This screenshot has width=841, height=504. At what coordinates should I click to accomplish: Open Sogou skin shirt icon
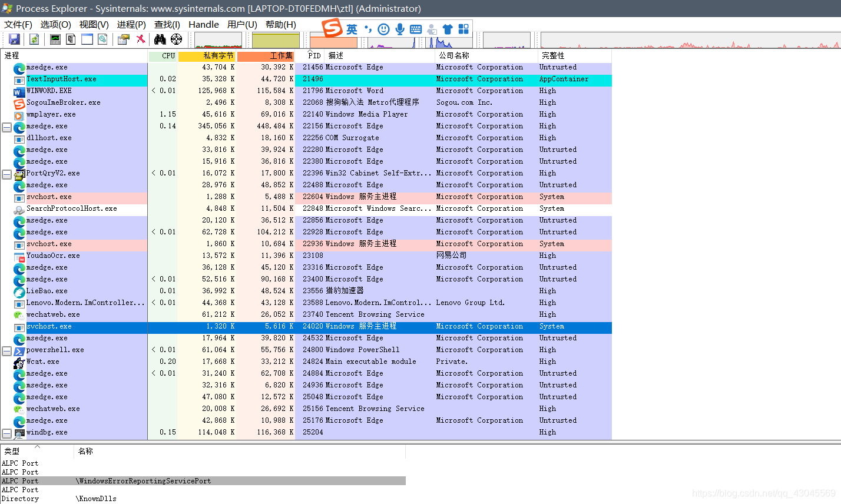pos(448,29)
